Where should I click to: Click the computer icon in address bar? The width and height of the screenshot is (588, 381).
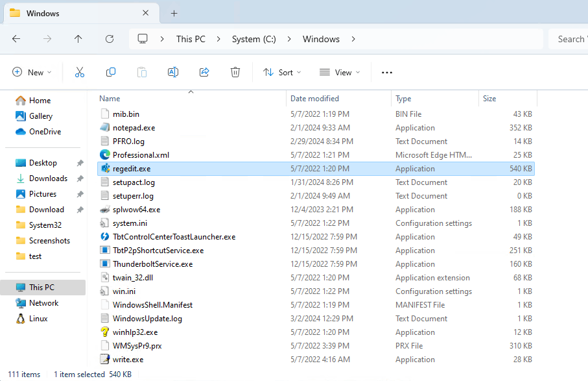click(x=143, y=39)
